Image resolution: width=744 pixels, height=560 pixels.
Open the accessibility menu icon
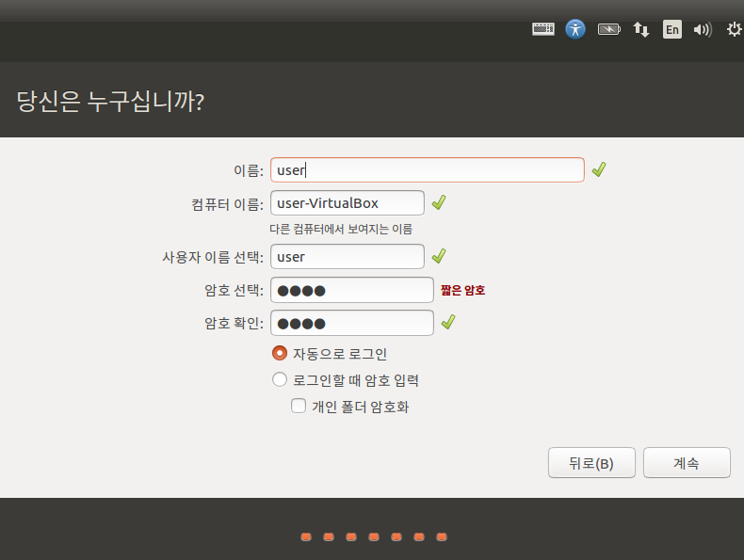click(575, 29)
